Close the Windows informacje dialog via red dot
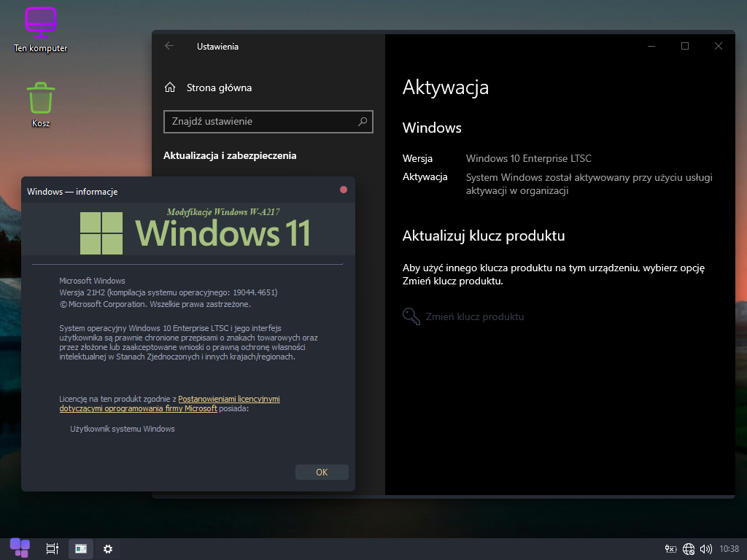747x560 pixels. click(x=344, y=190)
